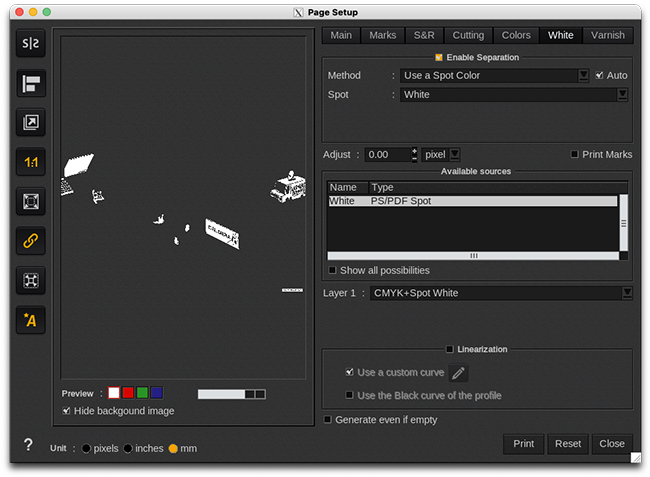Select the red preview color swatch

(x=128, y=392)
